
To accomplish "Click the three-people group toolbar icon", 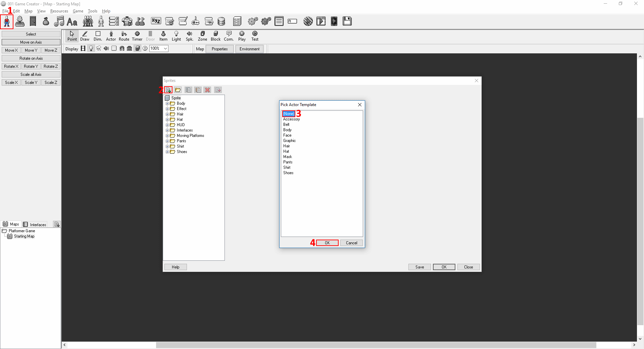I will click(88, 21).
